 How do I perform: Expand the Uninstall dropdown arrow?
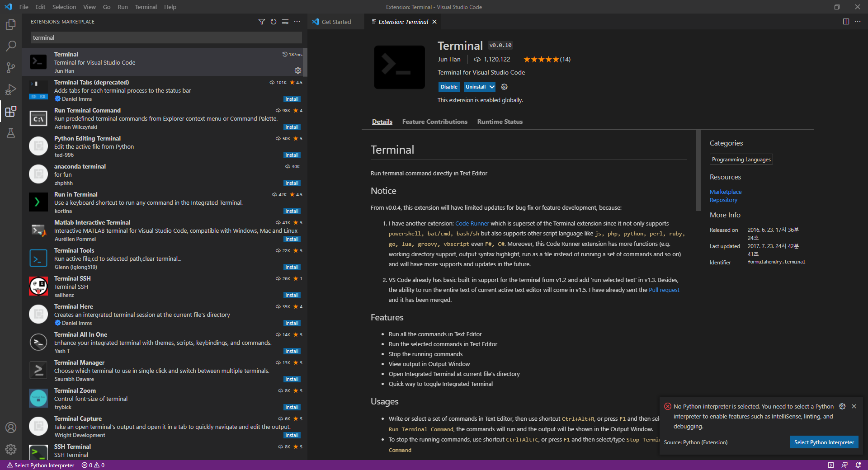[x=492, y=87]
